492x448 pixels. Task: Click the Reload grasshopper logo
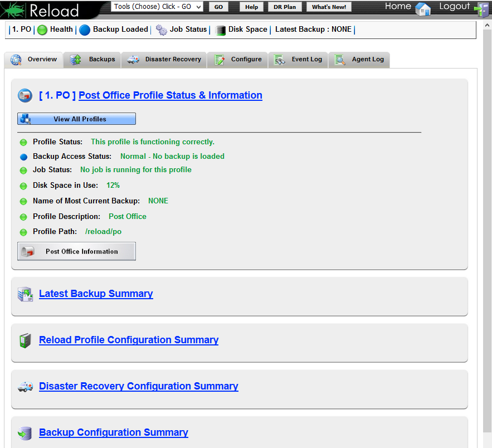pos(13,9)
